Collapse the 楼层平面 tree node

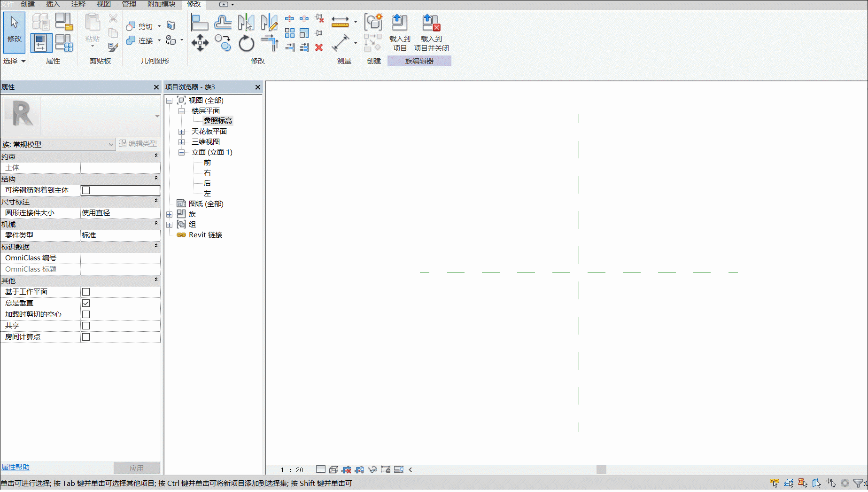pos(181,111)
